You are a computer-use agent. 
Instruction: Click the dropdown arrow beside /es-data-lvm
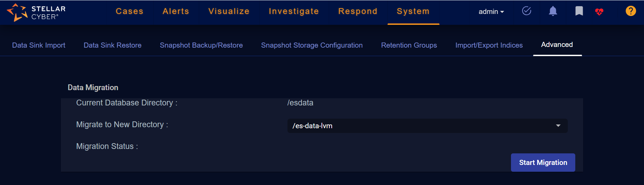pos(558,126)
